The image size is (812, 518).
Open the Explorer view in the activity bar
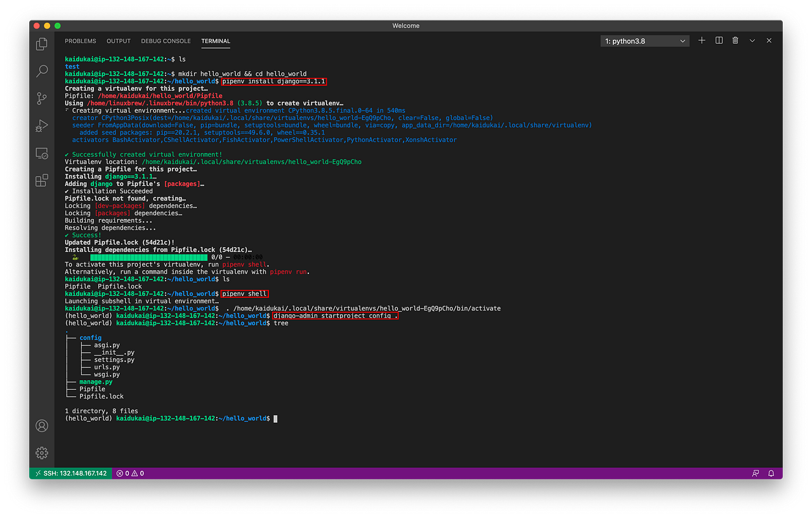(x=42, y=44)
